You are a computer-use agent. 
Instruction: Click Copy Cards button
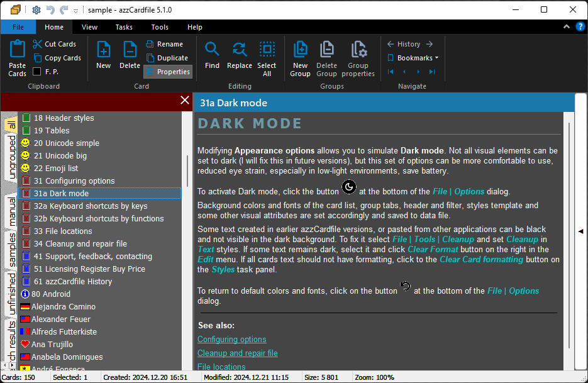57,58
